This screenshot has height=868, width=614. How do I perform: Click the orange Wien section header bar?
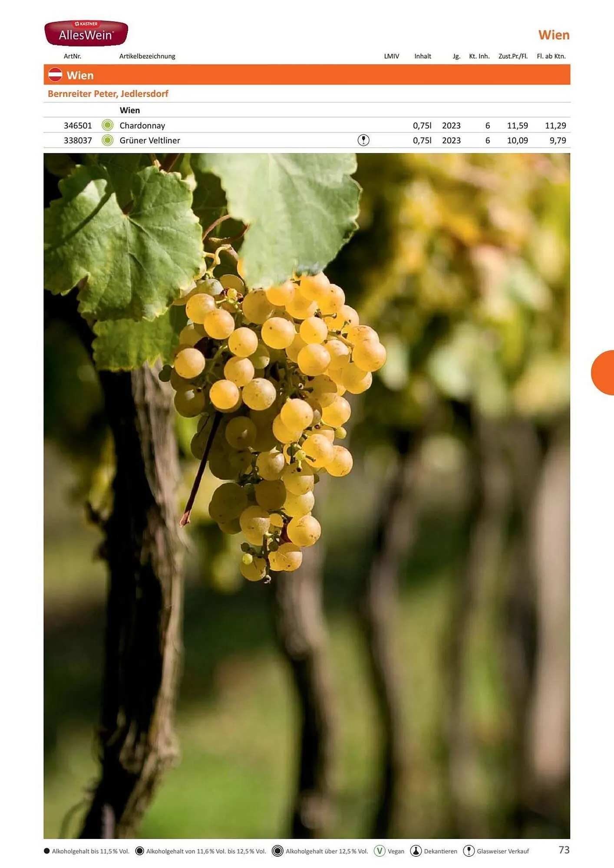click(307, 75)
